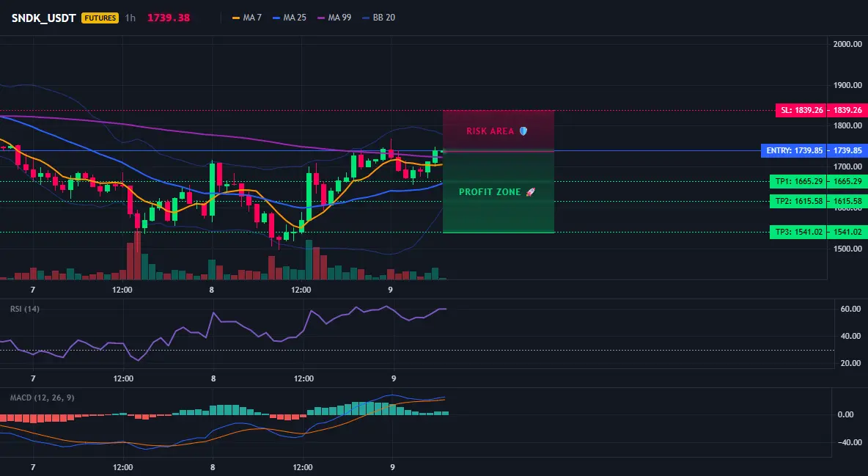Click the -40.00 MACD axis value

(849, 442)
